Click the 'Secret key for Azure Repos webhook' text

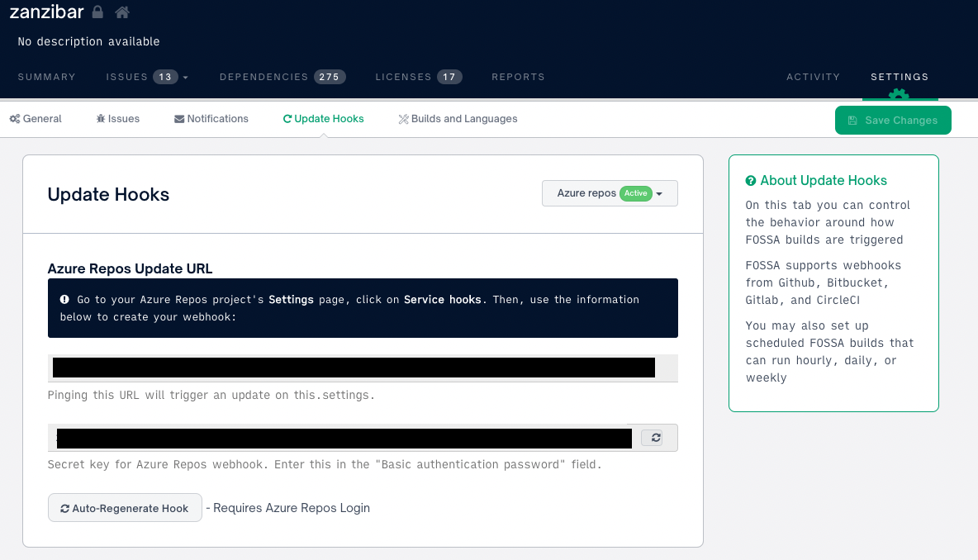(x=325, y=464)
